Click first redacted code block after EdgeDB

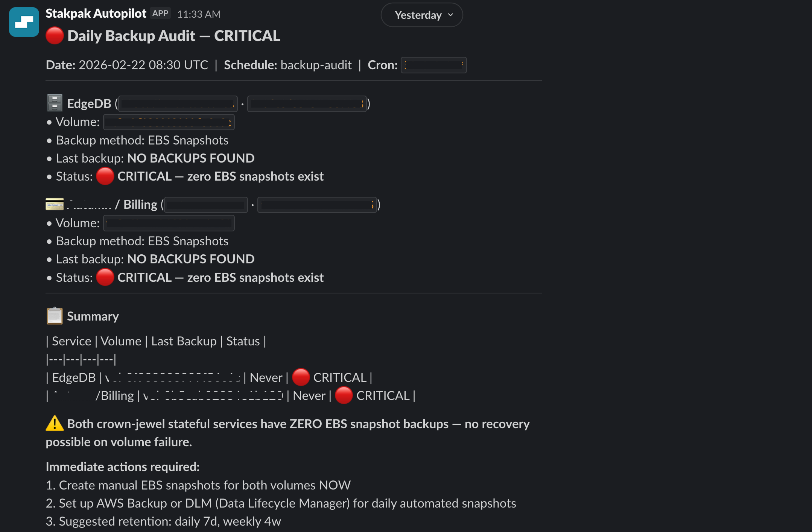point(178,103)
